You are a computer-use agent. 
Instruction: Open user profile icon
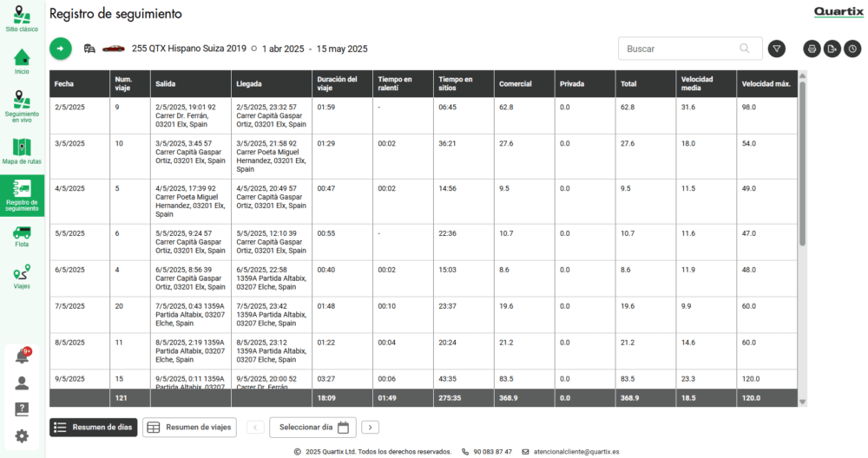(x=22, y=383)
